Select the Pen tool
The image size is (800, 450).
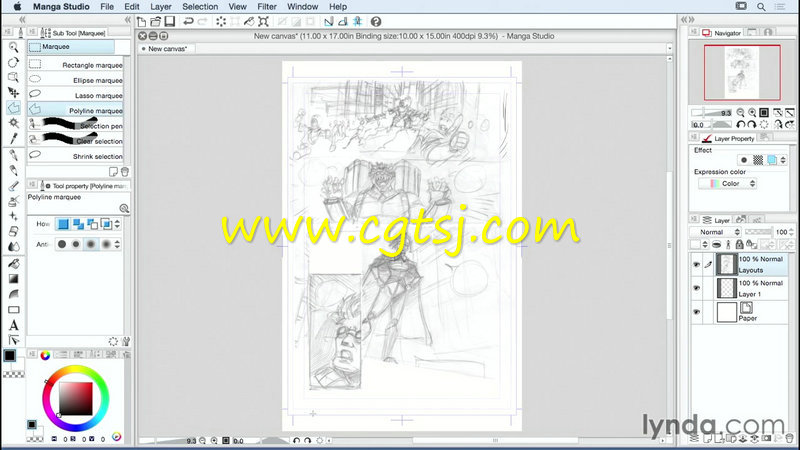13,155
